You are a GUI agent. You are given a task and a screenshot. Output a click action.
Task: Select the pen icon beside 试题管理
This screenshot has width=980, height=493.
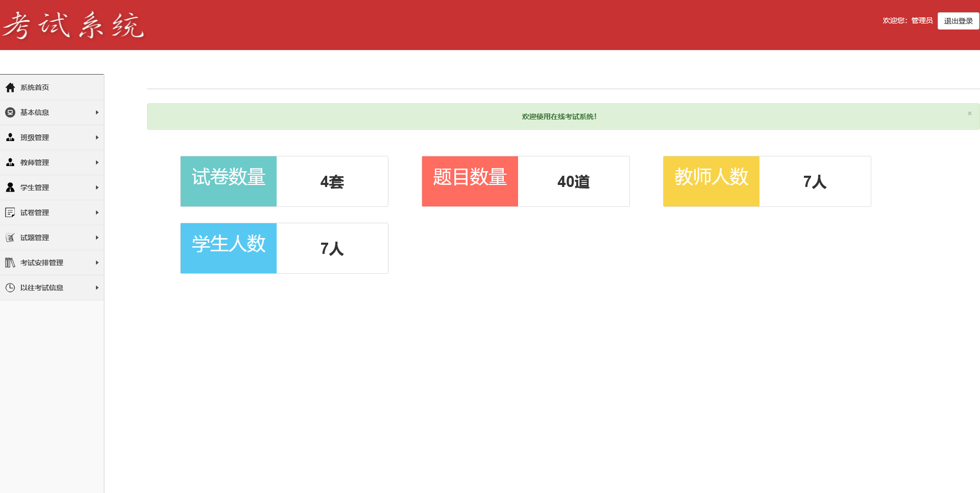tap(10, 238)
